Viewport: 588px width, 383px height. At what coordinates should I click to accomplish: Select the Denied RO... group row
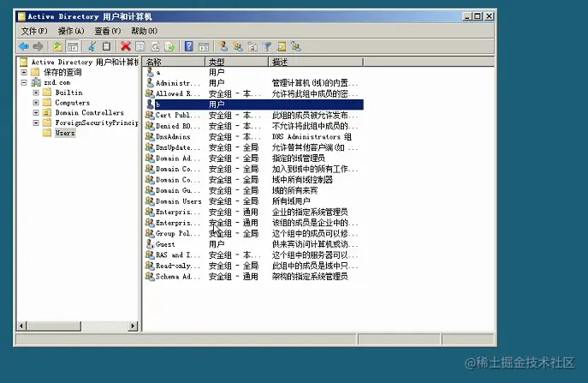click(254, 126)
